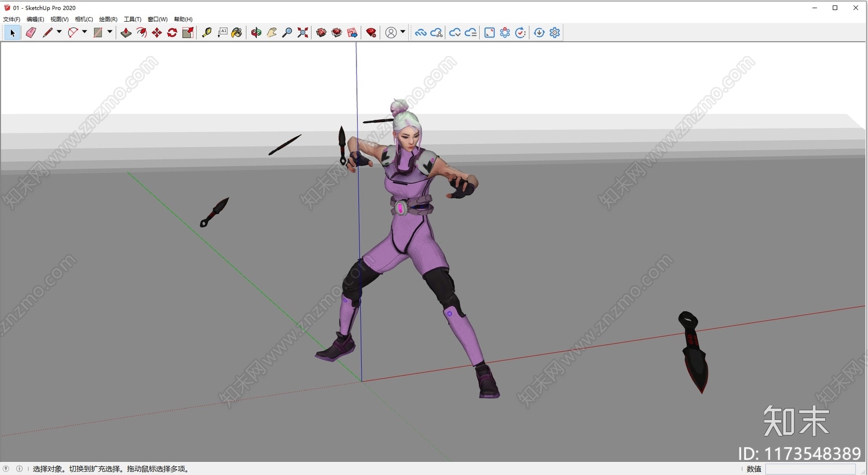Screen dimensions: 868x475
Task: Select the Pan hand tool
Action: coord(272,33)
